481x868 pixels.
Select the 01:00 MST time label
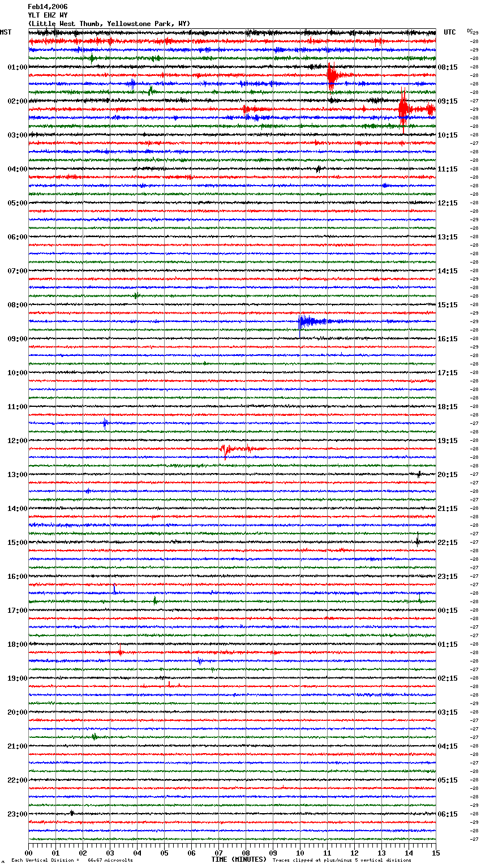[x=18, y=67]
